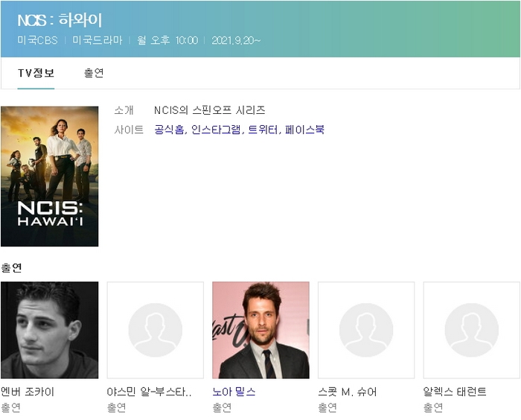Image resolution: width=521 pixels, height=420 pixels.
Task: Click the 소개 label
Action: (x=124, y=110)
